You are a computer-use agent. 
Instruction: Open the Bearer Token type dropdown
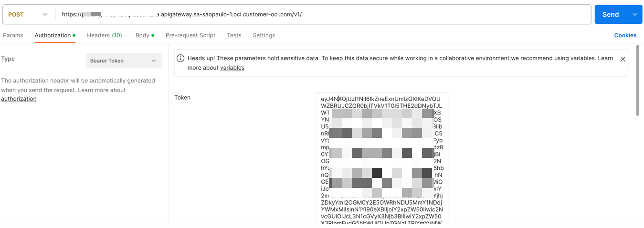click(124, 61)
